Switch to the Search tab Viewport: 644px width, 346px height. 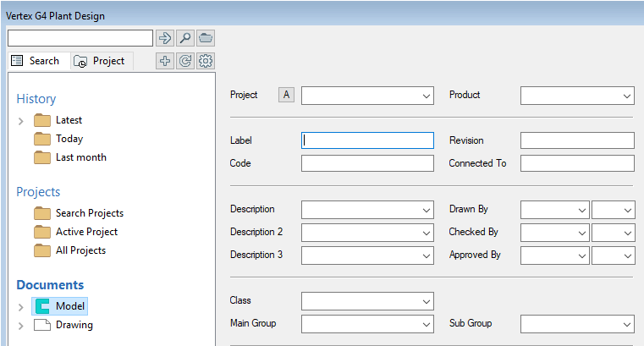click(x=36, y=61)
